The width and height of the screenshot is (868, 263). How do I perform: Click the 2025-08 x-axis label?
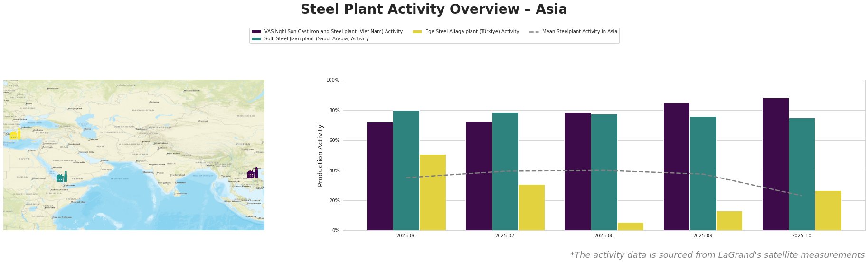604,235
